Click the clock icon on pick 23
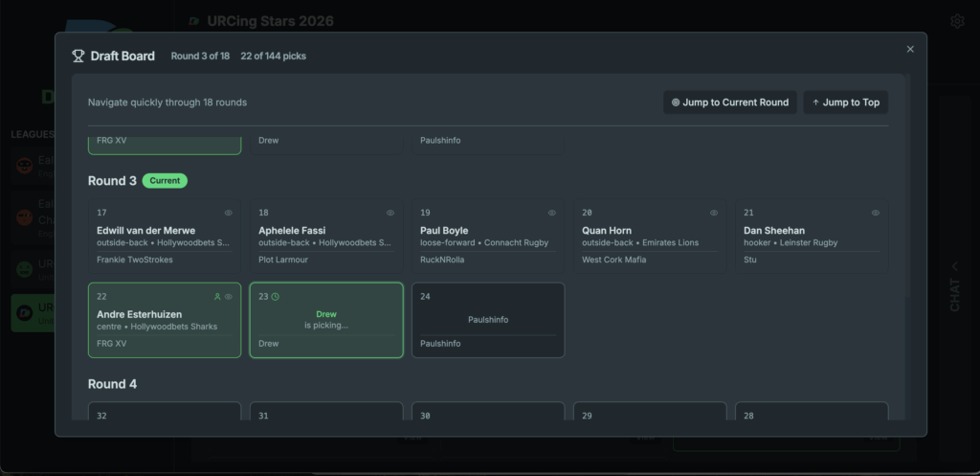The height and width of the screenshot is (476, 980). (276, 297)
